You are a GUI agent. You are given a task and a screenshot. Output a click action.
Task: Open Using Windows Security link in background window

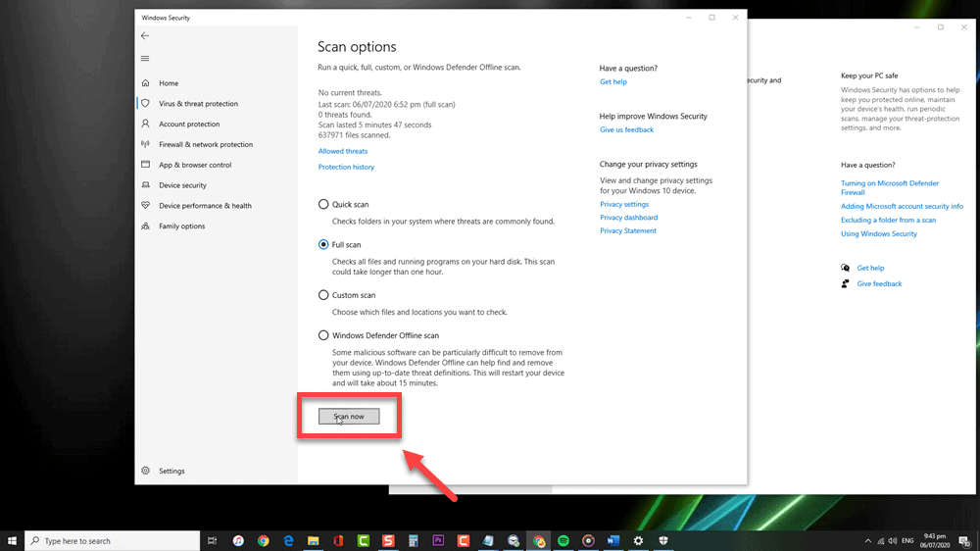(879, 234)
